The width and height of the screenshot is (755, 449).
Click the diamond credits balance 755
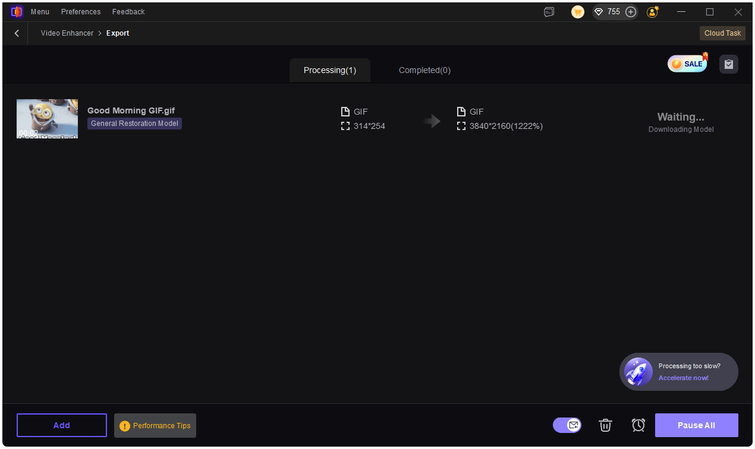click(607, 12)
